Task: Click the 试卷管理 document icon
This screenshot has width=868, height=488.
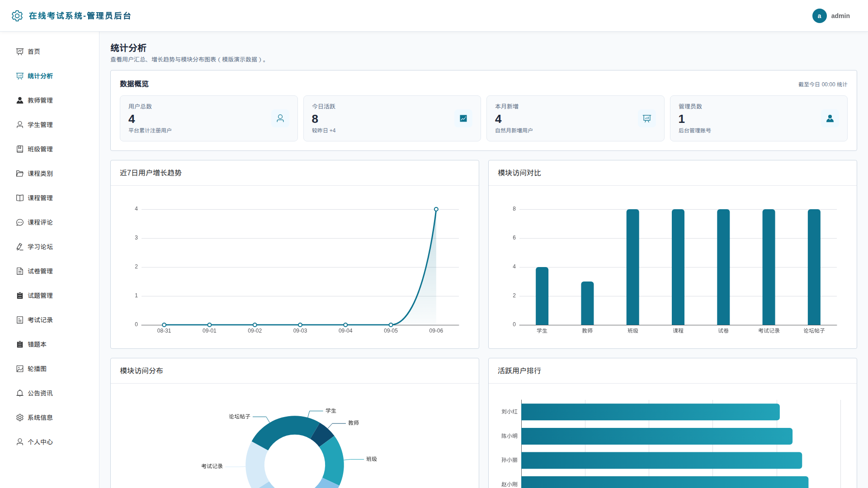Action: pyautogui.click(x=20, y=271)
